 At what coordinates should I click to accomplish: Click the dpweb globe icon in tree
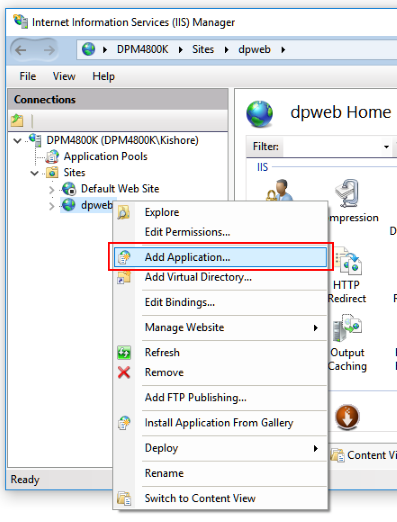(69, 205)
